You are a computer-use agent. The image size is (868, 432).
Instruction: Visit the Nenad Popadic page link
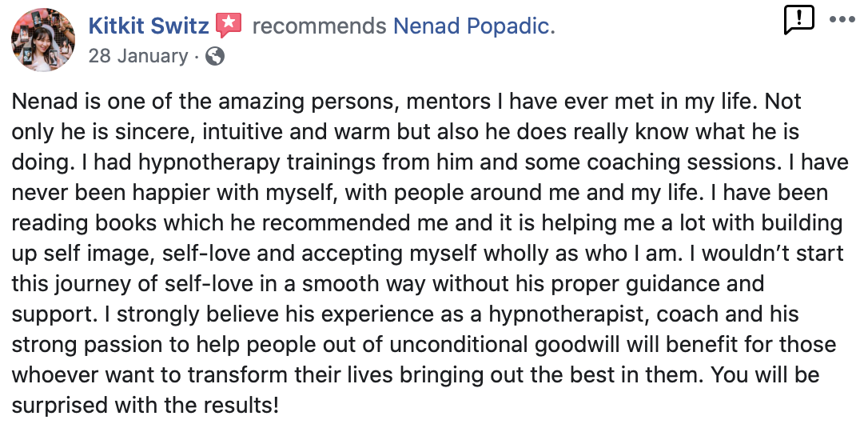pos(472,26)
